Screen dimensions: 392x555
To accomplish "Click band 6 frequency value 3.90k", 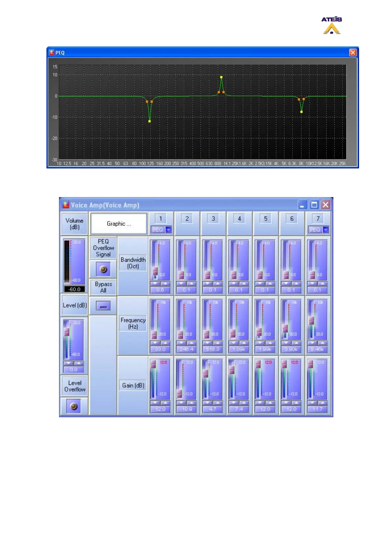I will [x=291, y=349].
